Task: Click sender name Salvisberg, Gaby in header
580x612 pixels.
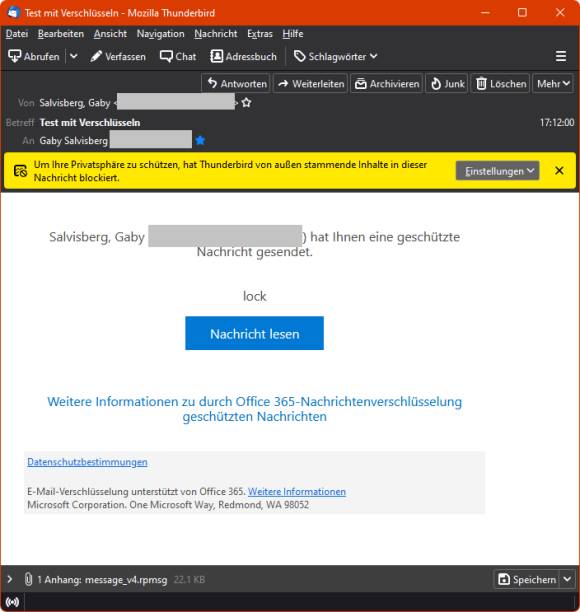Action: coord(75,103)
